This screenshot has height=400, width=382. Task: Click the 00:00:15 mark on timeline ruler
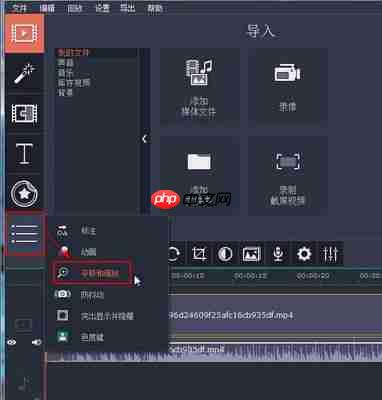251,276
